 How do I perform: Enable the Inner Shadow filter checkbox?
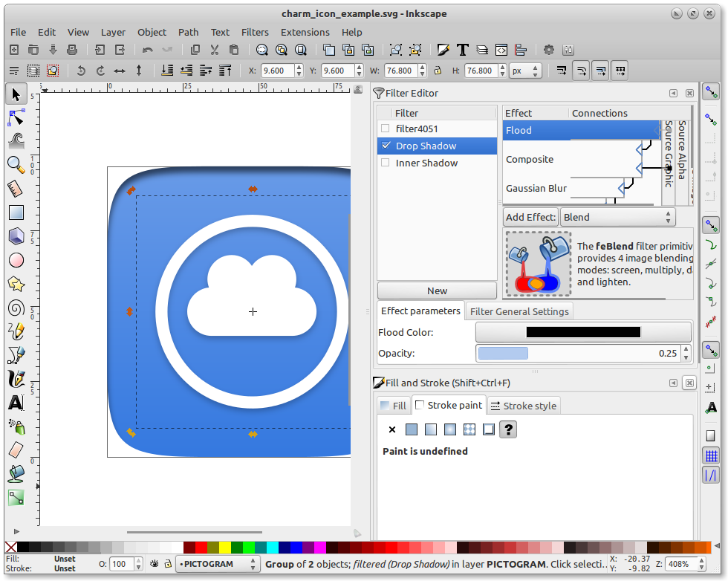tap(385, 163)
